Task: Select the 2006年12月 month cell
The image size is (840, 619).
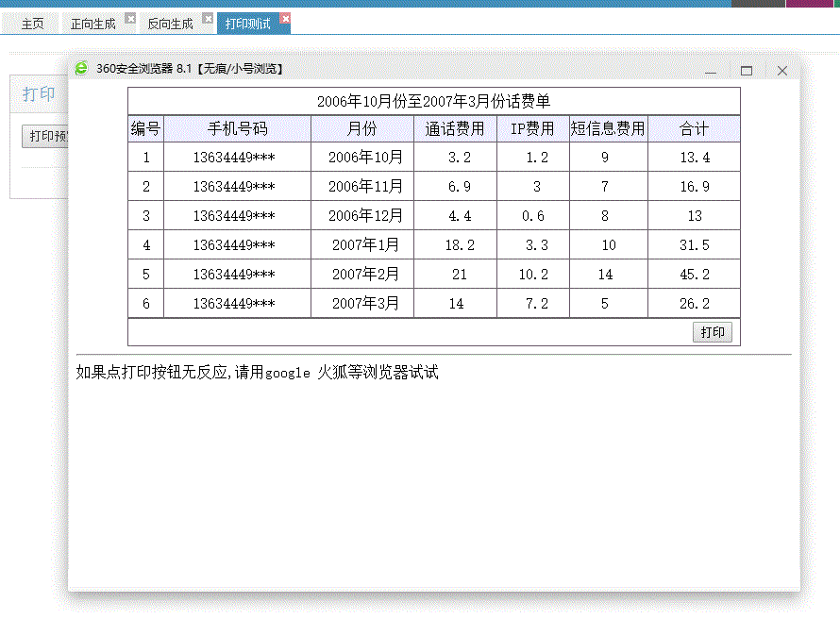Action: tap(362, 216)
